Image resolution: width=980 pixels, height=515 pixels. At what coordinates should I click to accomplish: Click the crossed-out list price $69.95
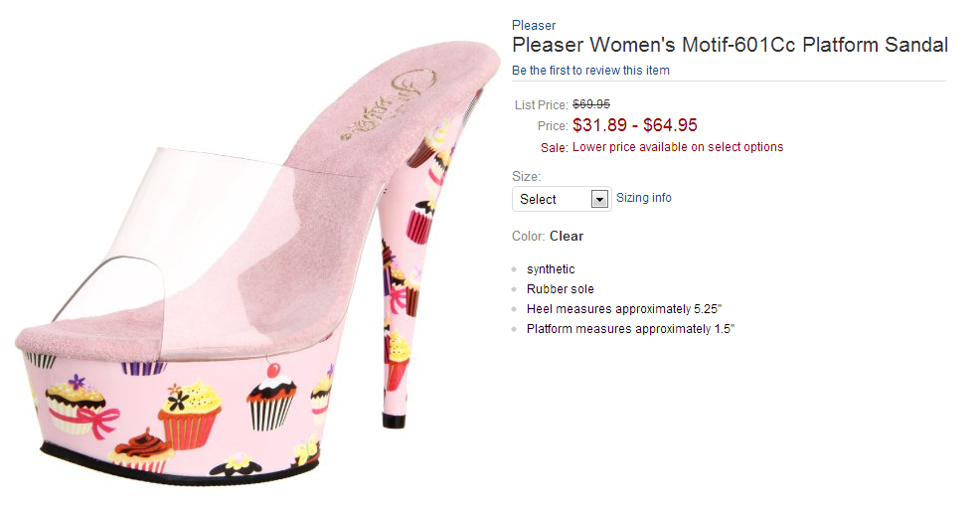click(x=591, y=103)
